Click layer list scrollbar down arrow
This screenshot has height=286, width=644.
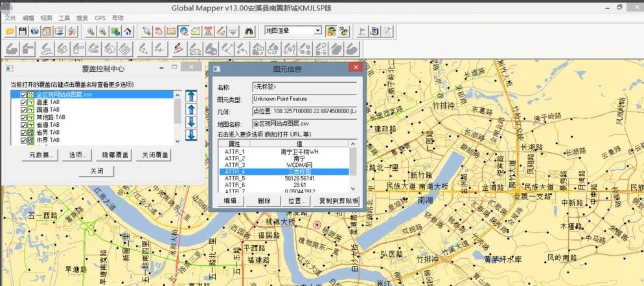coord(178,141)
